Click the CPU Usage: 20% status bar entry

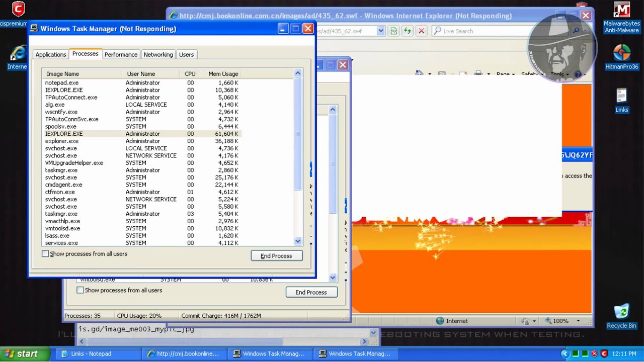139,316
